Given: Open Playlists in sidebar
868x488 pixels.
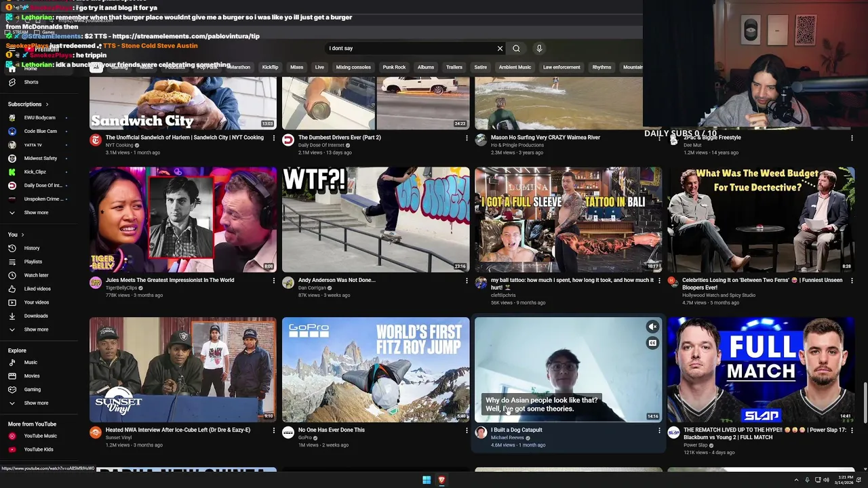Looking at the screenshot, I should coord(33,262).
